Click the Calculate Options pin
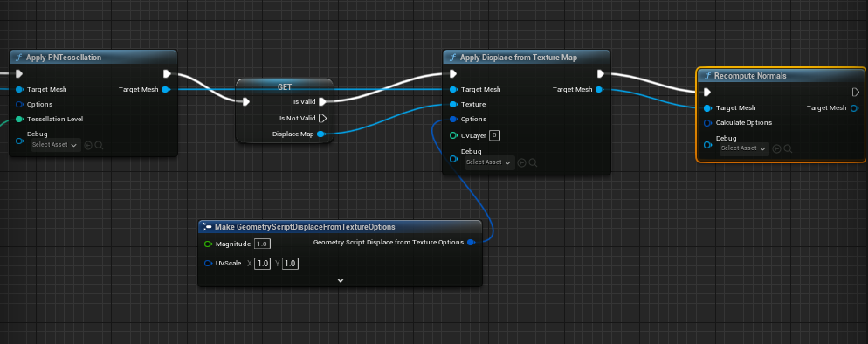The image size is (868, 344). tap(707, 123)
